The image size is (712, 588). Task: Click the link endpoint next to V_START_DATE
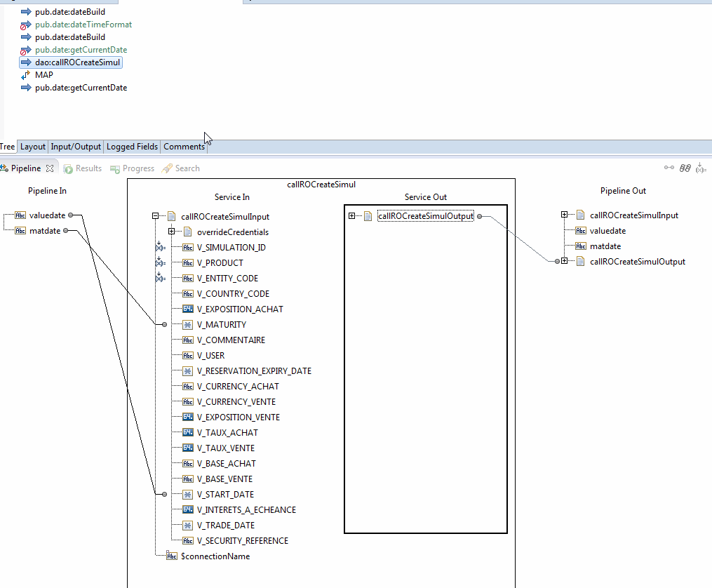[164, 494]
